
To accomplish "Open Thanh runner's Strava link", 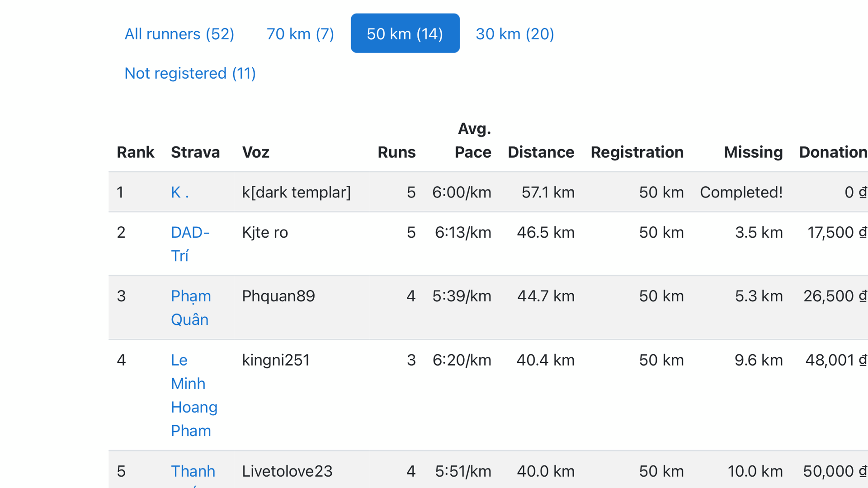I will pos(193,471).
